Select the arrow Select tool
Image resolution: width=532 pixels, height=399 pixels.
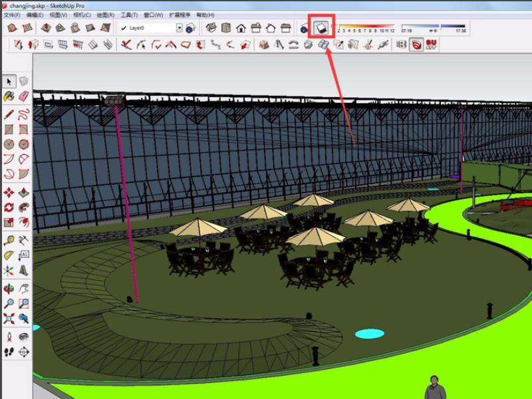coord(9,81)
